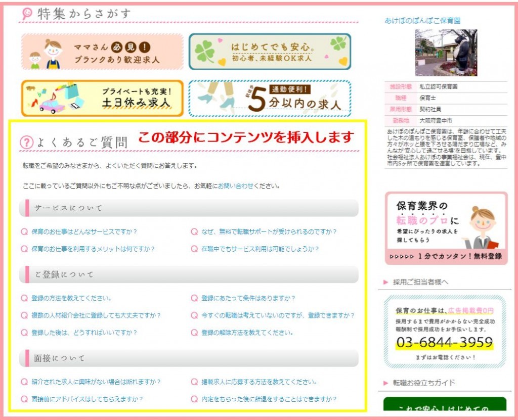The image size is (518, 420).
Task: Open question 保育のお仕事はどんなサービスですか？
Action: tap(84, 231)
